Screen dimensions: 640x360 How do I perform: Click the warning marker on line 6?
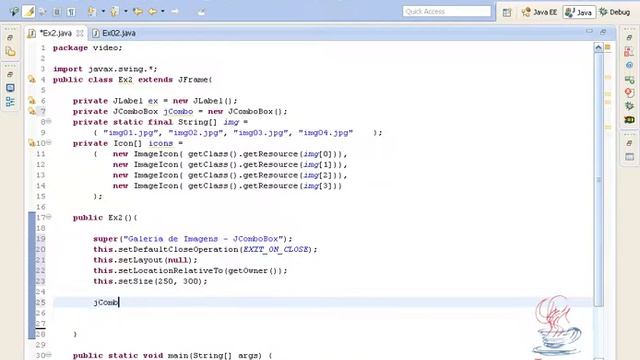coord(32,100)
